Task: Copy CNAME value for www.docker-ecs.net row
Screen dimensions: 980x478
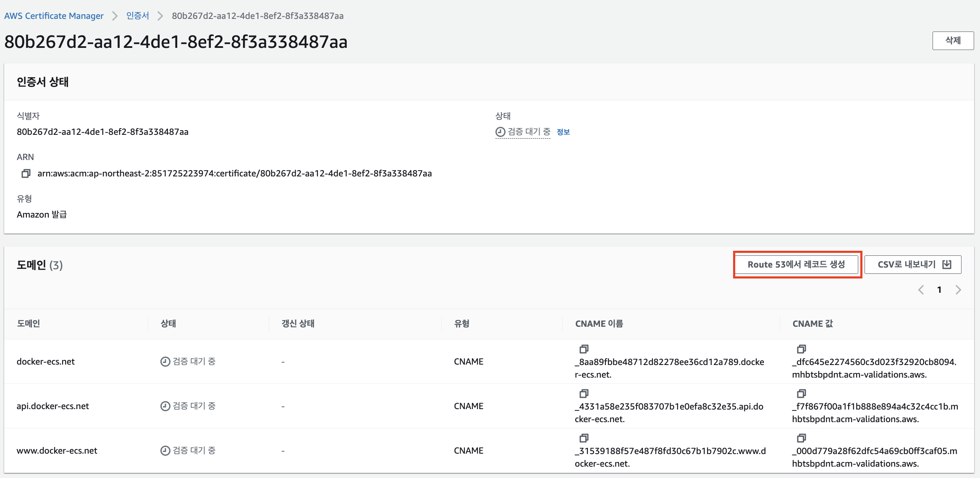Action: click(801, 438)
